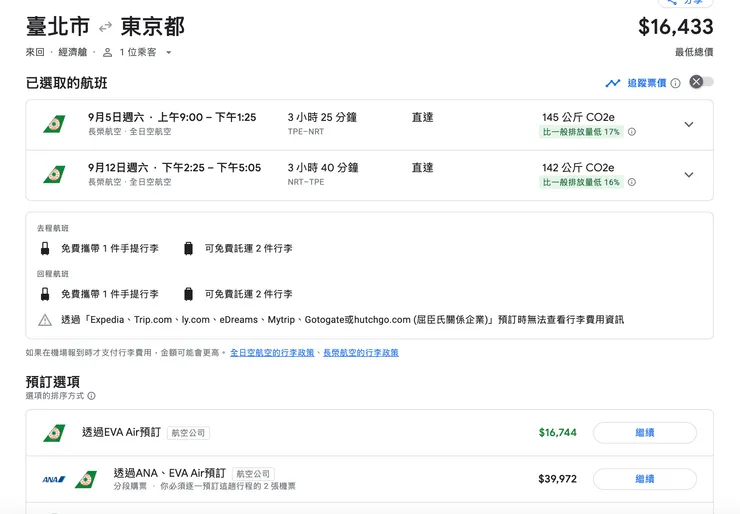The height and width of the screenshot is (514, 740).
Task: Expand the Sep 5 TPE–NRT flight details
Action: tap(689, 125)
